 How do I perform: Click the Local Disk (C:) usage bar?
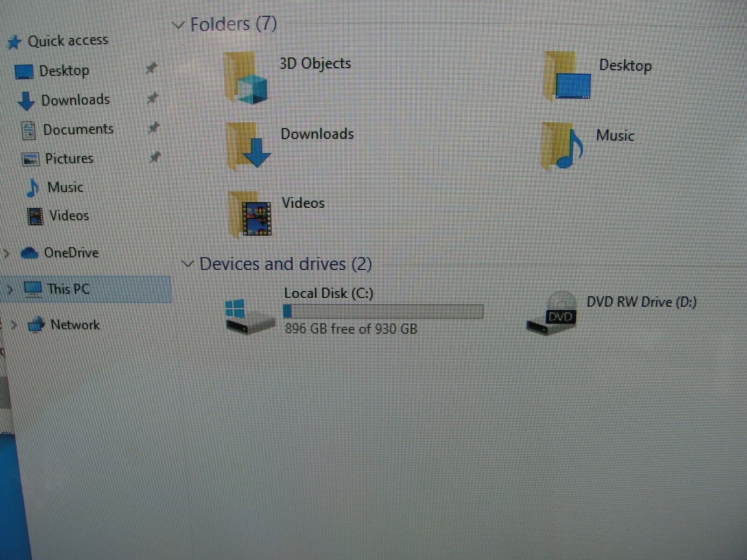(383, 311)
